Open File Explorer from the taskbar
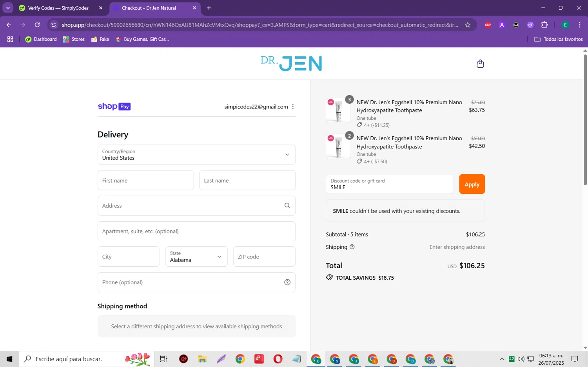 [202, 359]
